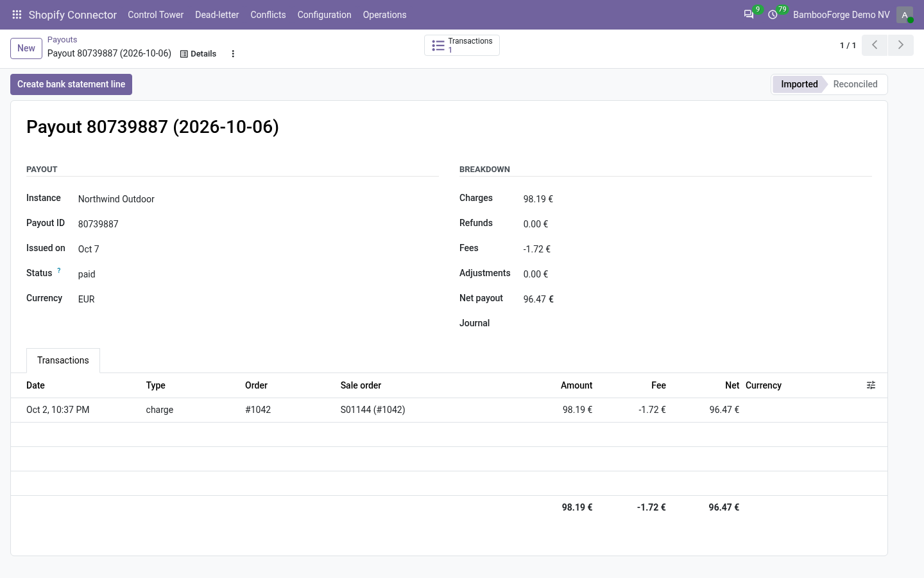Open the Conflicts menu
The height and width of the screenshot is (578, 924).
pyautogui.click(x=268, y=15)
